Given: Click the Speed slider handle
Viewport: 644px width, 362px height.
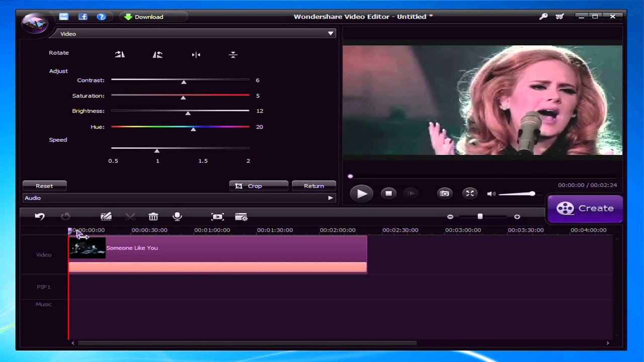Looking at the screenshot, I should (x=157, y=150).
